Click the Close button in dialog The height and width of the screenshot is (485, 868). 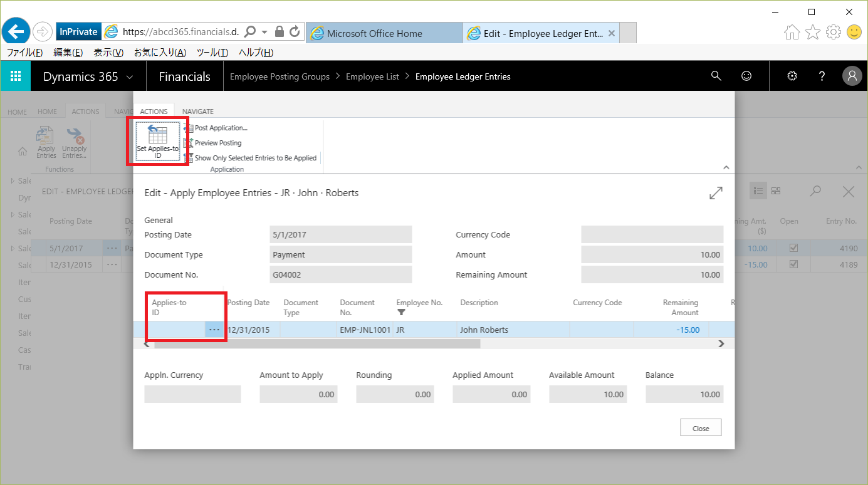[701, 429]
